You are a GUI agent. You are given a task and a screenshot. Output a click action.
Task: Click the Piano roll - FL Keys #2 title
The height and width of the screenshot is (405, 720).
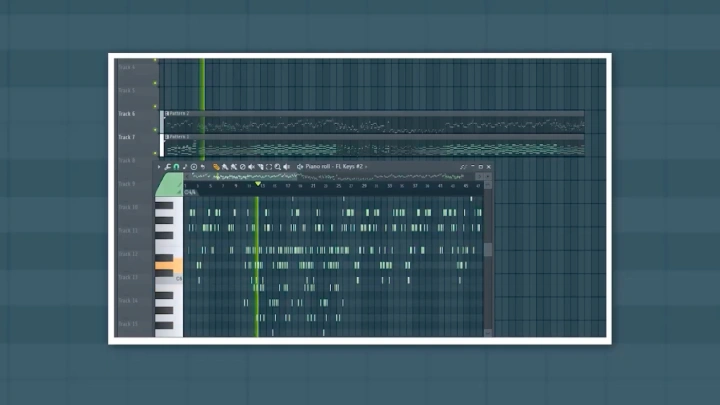(334, 167)
